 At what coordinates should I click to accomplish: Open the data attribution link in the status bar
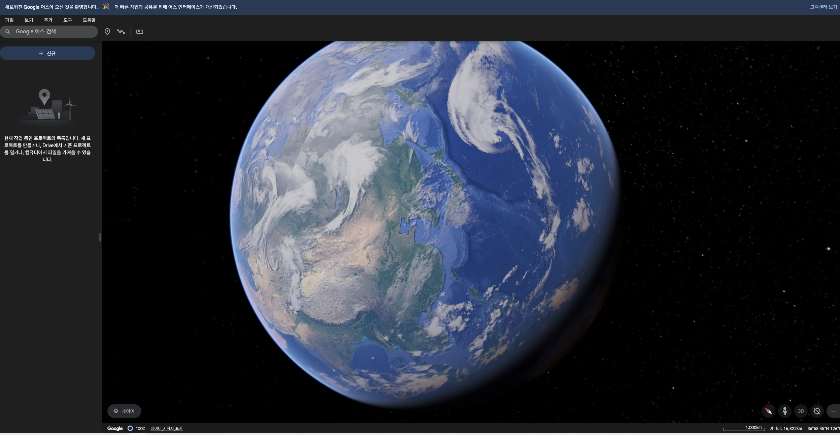(x=167, y=429)
